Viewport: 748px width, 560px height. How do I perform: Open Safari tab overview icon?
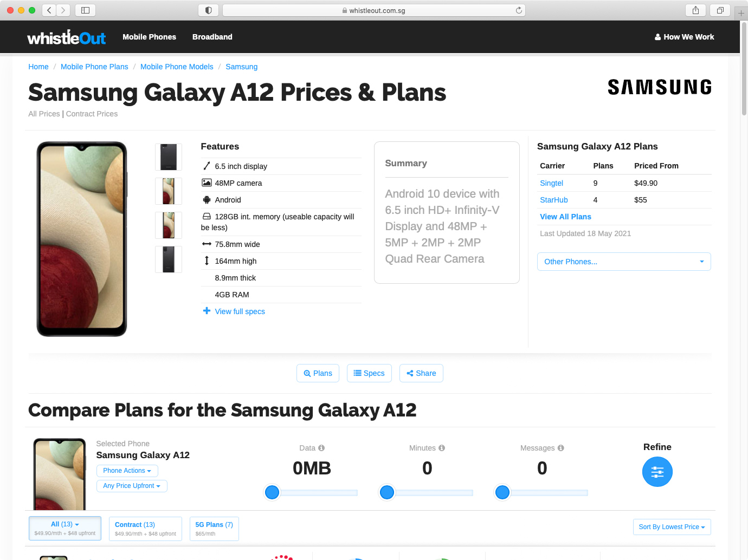click(x=720, y=10)
